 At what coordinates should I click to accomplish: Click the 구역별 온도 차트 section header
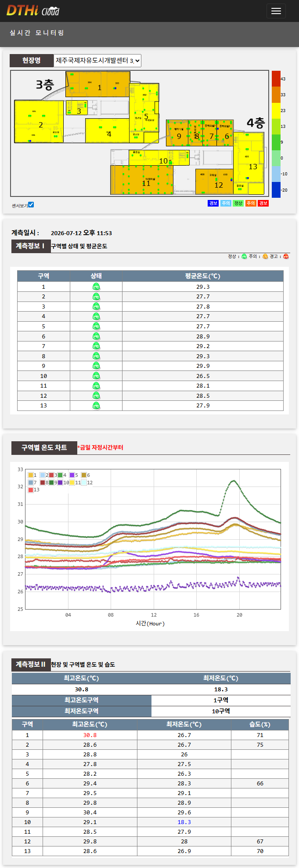[x=44, y=448]
